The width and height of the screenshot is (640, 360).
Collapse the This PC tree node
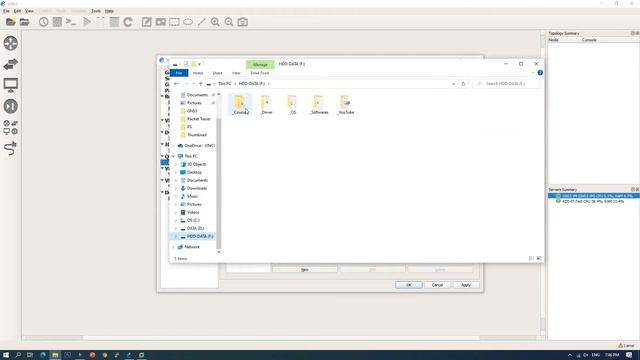click(173, 156)
